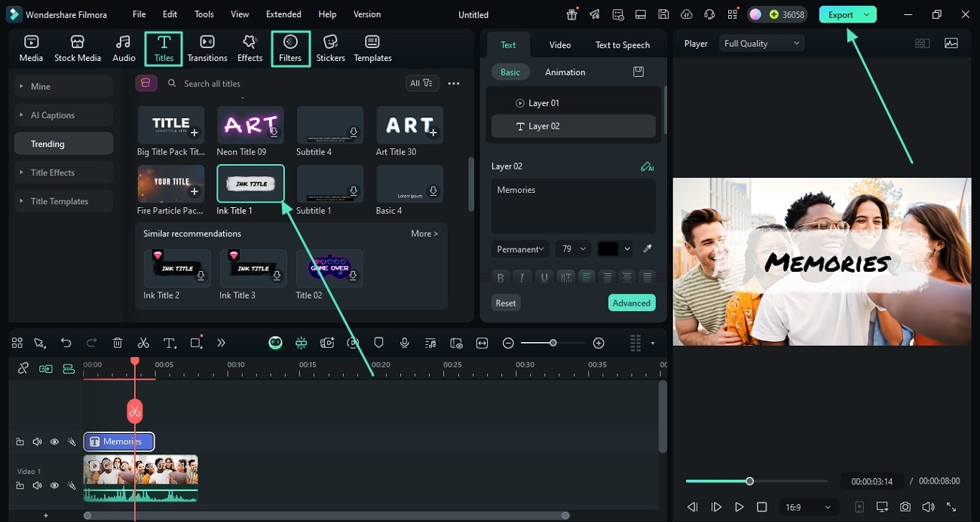The width and height of the screenshot is (980, 522).
Task: Click the headset support icon
Action: coord(709,14)
